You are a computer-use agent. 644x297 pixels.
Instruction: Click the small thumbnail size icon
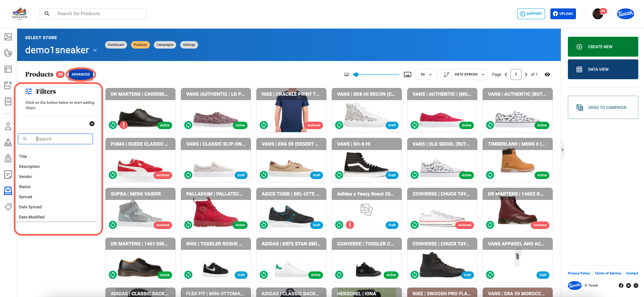[x=347, y=75]
